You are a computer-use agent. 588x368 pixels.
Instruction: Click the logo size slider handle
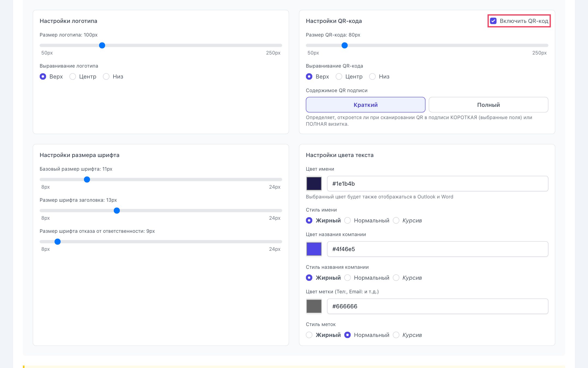point(102,46)
